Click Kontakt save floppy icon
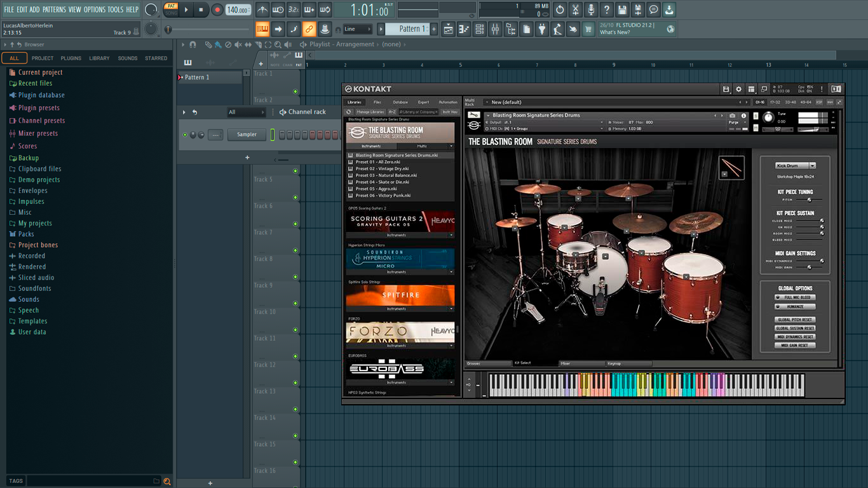 coord(726,89)
